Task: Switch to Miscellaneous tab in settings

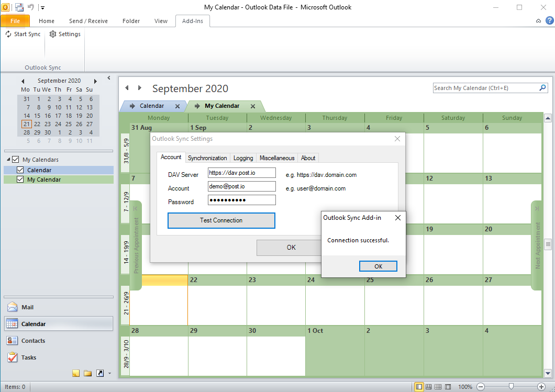Action: (x=277, y=158)
